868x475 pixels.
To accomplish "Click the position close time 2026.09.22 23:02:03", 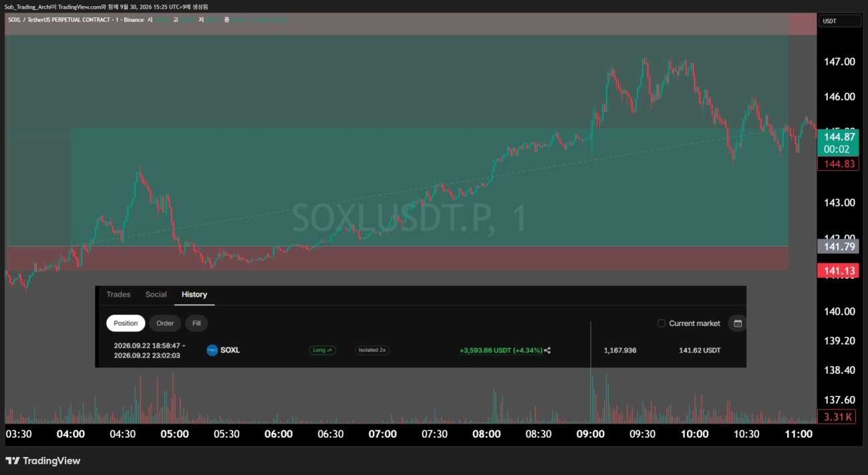I will 147,355.
